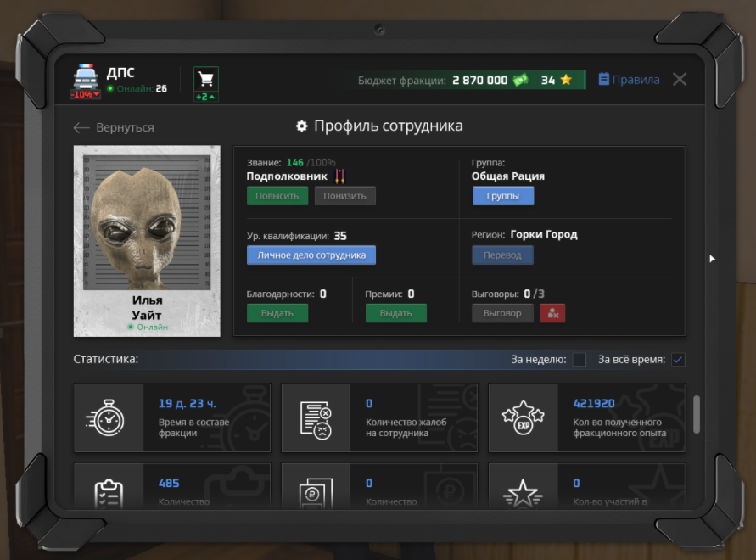This screenshot has height=560, width=756.
Task: Click the clipboard checklist icon
Action: coord(109,494)
